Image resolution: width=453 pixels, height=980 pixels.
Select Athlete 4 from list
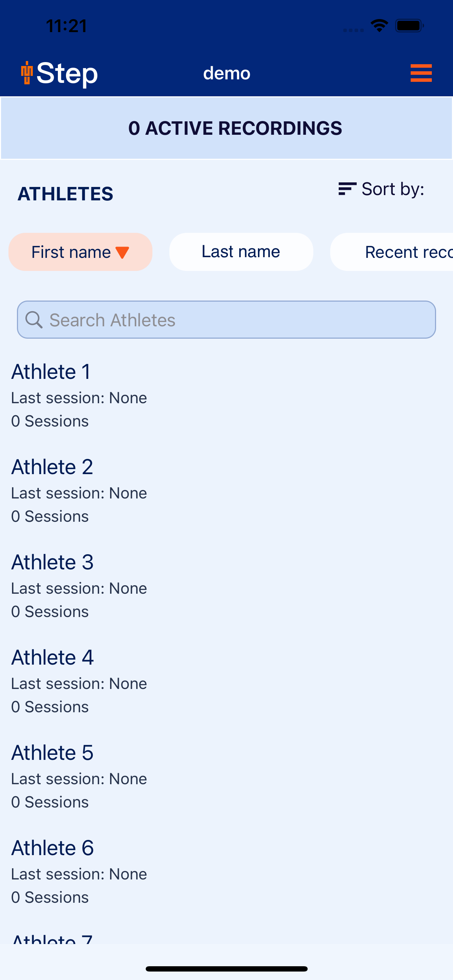click(227, 681)
